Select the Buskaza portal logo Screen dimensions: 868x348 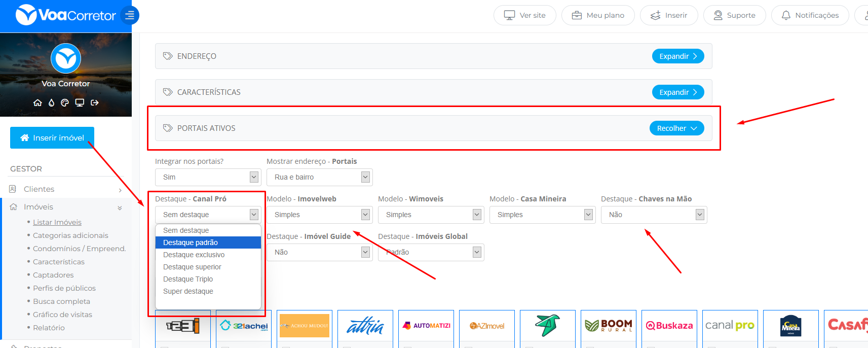click(669, 326)
